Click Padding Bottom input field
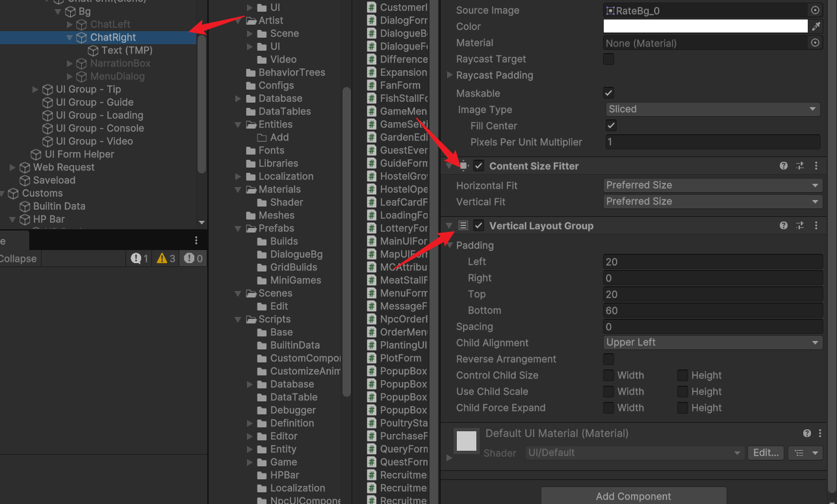 [x=713, y=310]
